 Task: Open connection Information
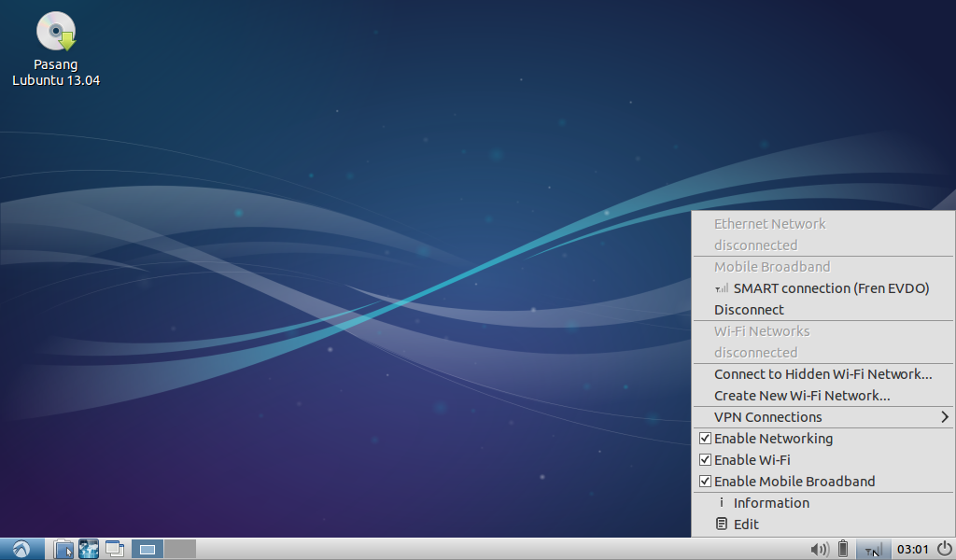click(823, 503)
